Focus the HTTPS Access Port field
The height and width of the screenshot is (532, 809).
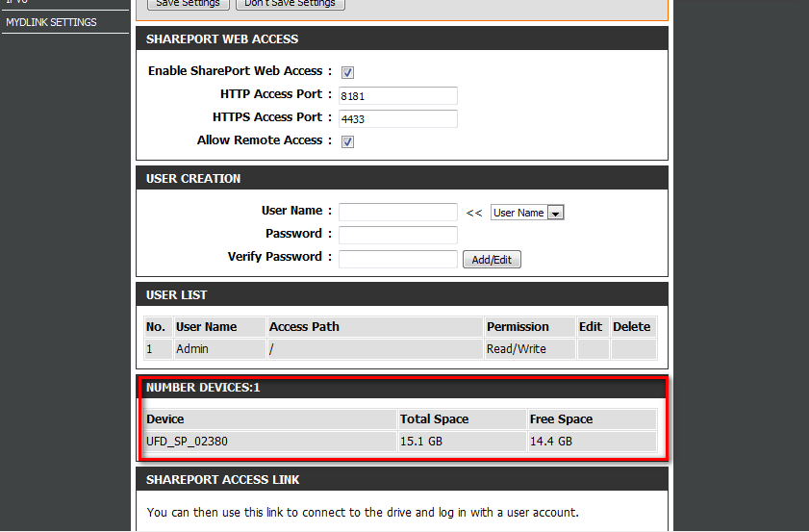tap(397, 119)
